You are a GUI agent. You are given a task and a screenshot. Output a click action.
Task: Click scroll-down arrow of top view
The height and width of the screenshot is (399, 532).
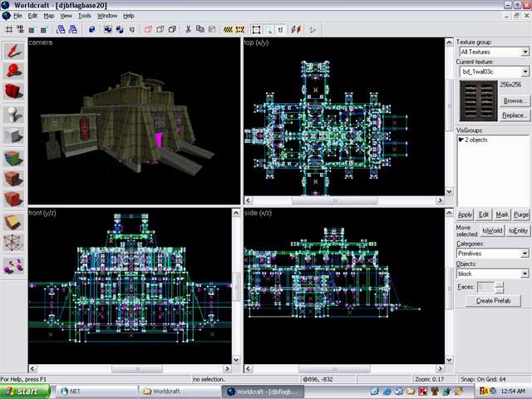coord(449,191)
